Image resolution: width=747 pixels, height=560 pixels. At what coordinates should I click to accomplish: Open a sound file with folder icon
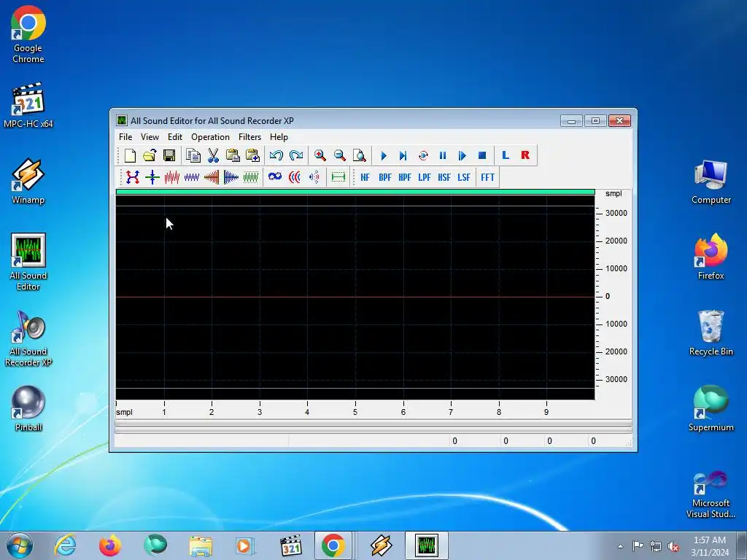(150, 156)
